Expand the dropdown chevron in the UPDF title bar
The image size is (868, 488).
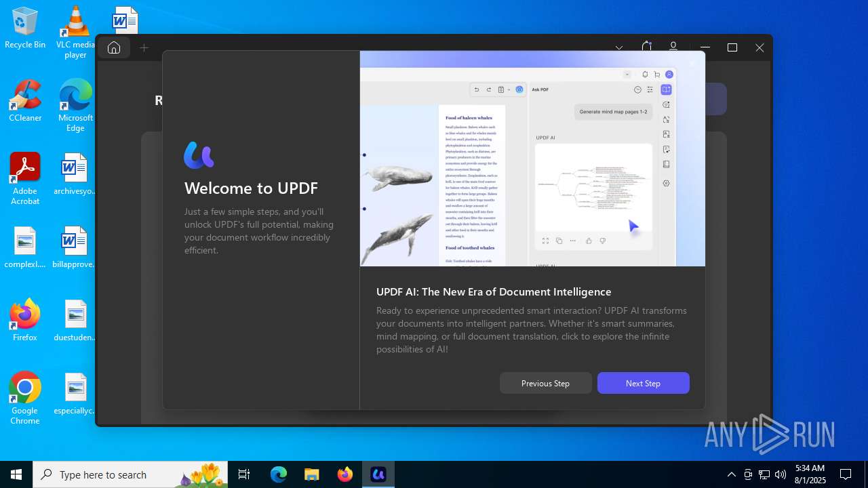click(619, 47)
